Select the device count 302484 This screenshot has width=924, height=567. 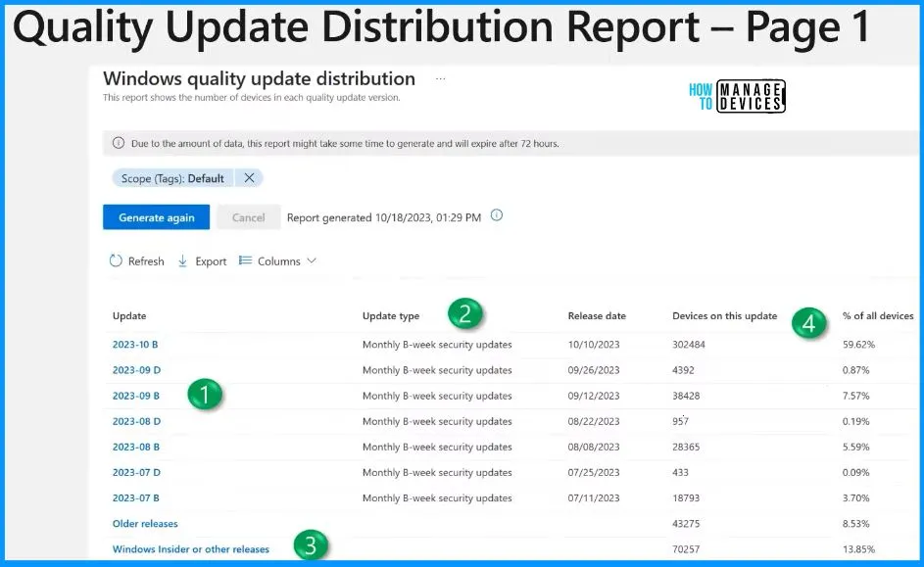(689, 345)
